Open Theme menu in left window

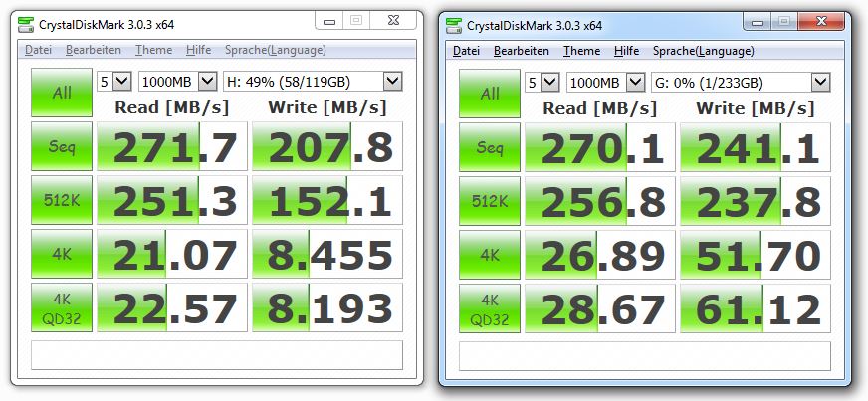(x=154, y=50)
